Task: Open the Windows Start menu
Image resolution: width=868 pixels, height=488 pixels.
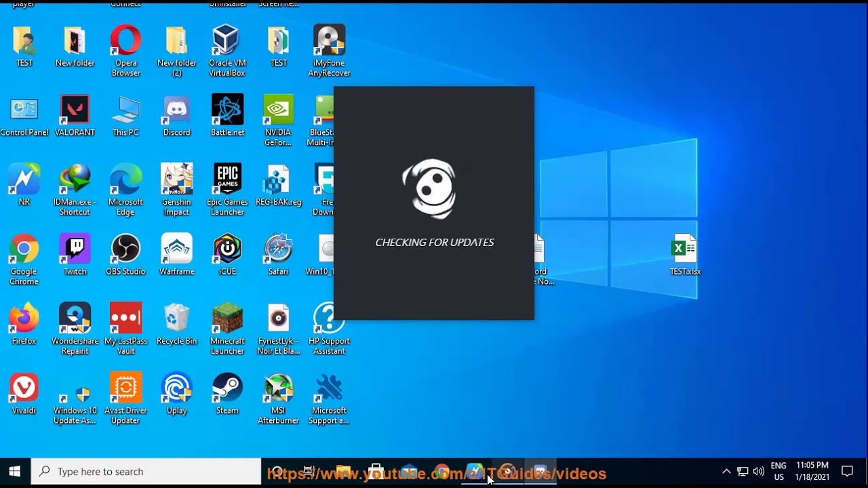Action: pos(15,472)
